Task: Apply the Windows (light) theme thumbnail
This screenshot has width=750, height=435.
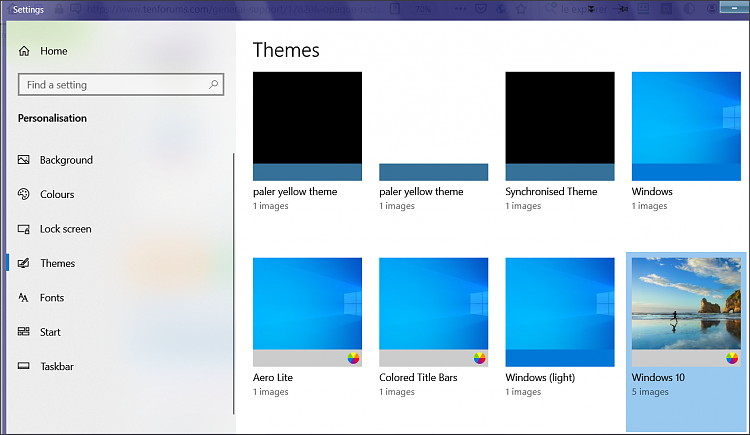Action: tap(560, 312)
